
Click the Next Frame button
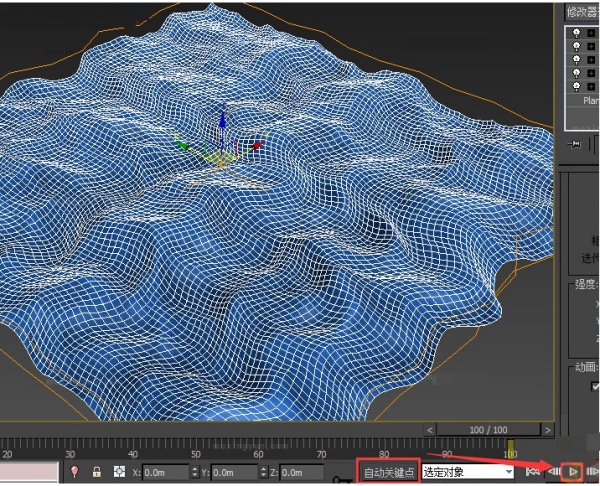592,471
